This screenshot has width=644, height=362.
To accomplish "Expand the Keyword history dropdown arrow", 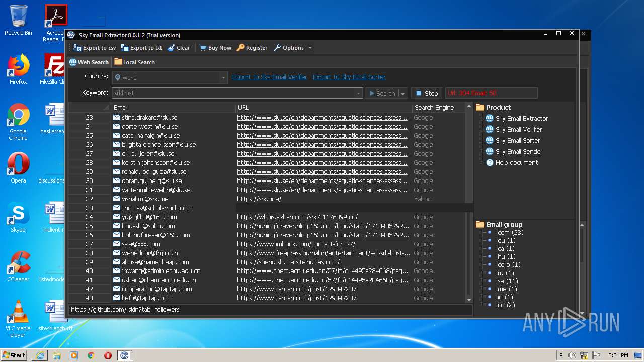I will point(359,93).
